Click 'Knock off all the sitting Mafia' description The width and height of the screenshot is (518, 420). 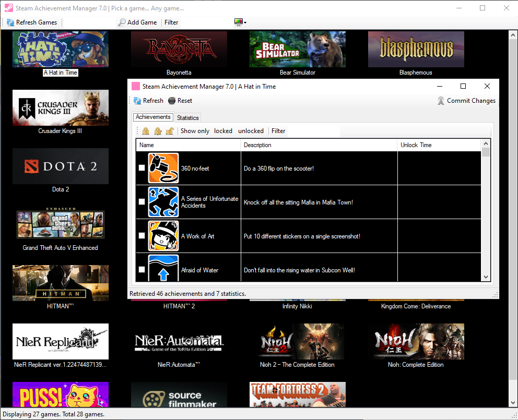[x=298, y=202]
